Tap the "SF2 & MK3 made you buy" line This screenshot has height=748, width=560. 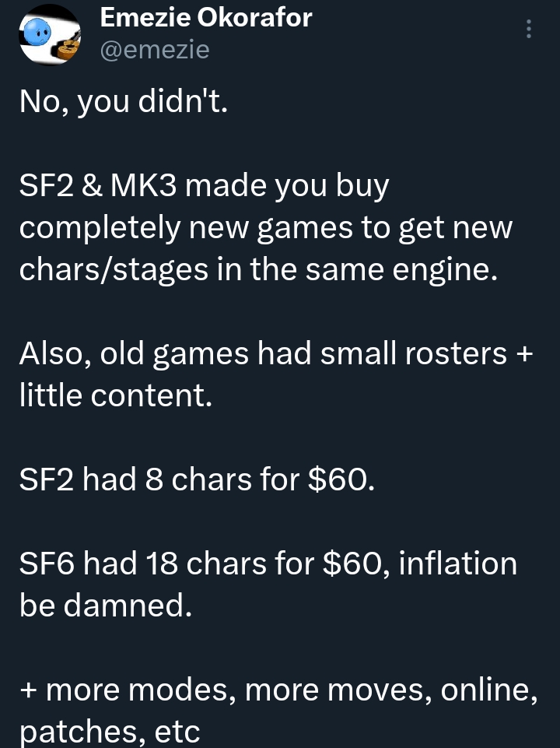point(204,187)
